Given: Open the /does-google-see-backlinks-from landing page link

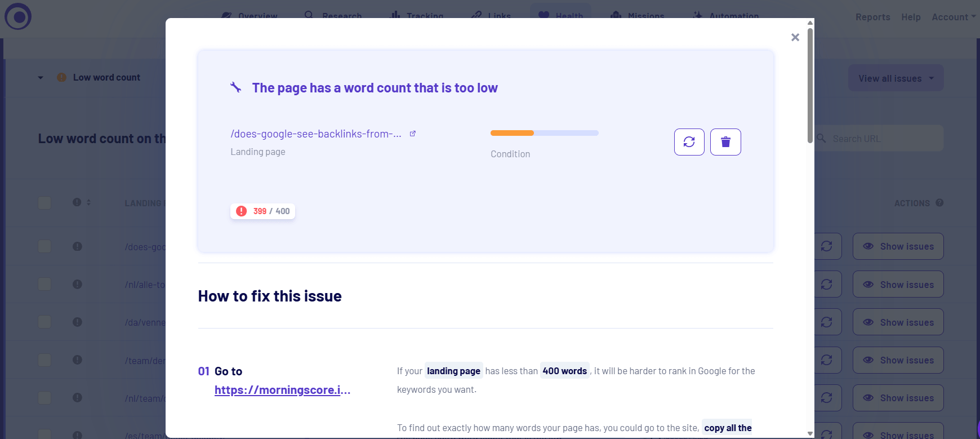Looking at the screenshot, I should [x=316, y=134].
